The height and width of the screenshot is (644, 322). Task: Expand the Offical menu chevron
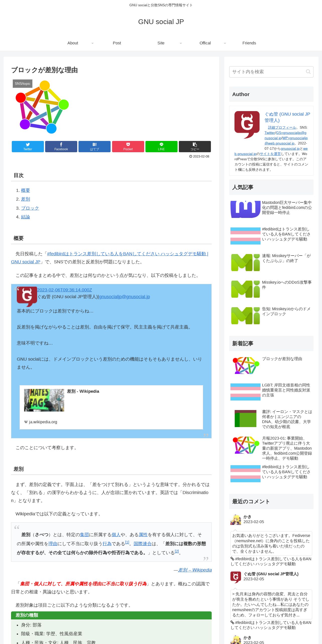[x=225, y=43]
